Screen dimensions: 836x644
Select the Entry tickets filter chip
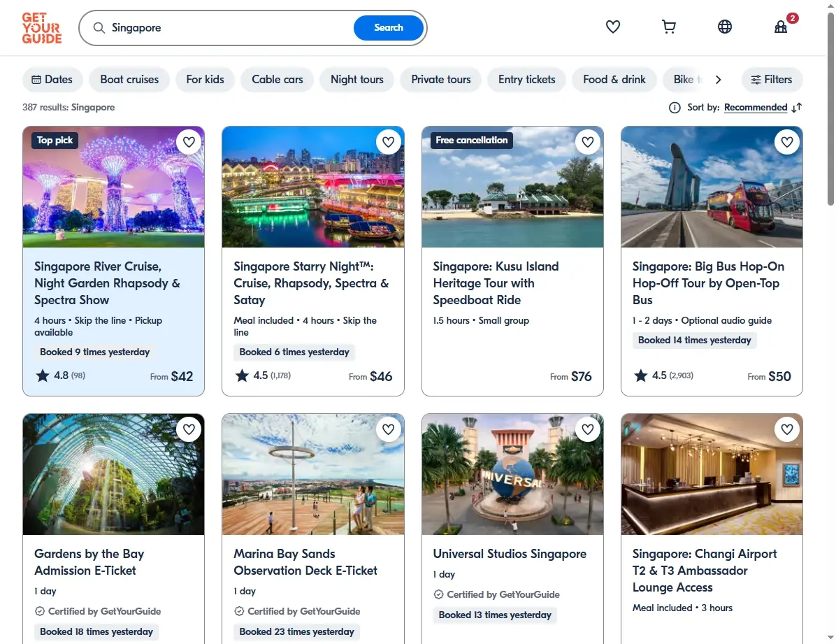tap(527, 80)
